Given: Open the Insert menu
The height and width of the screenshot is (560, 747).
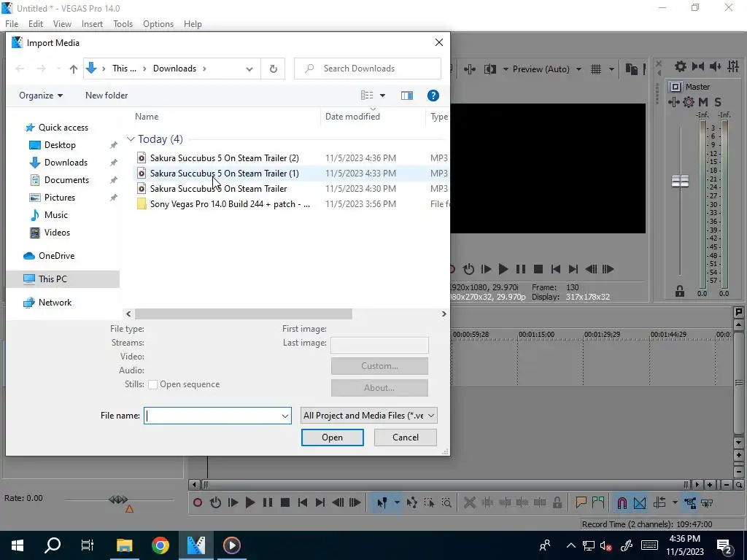Looking at the screenshot, I should (92, 24).
